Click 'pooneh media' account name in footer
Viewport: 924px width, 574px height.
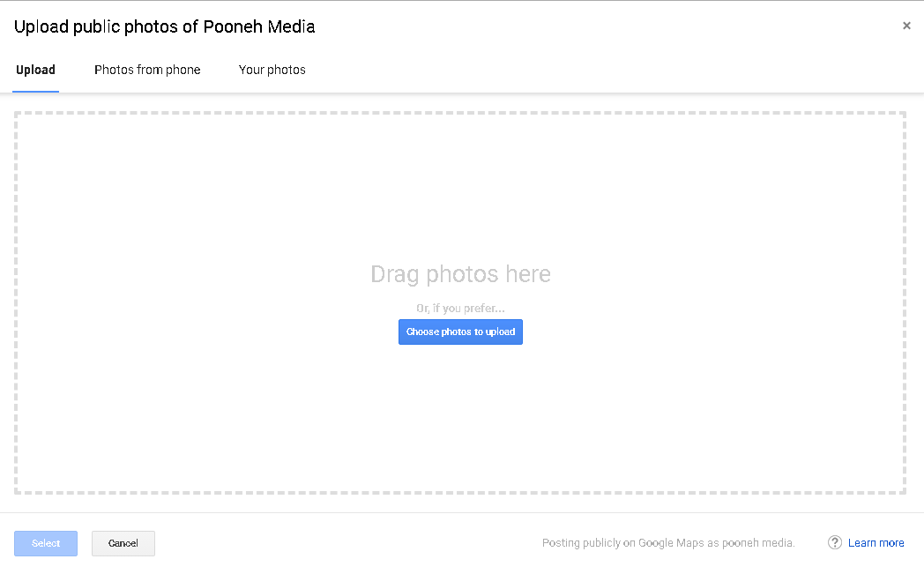(x=758, y=543)
